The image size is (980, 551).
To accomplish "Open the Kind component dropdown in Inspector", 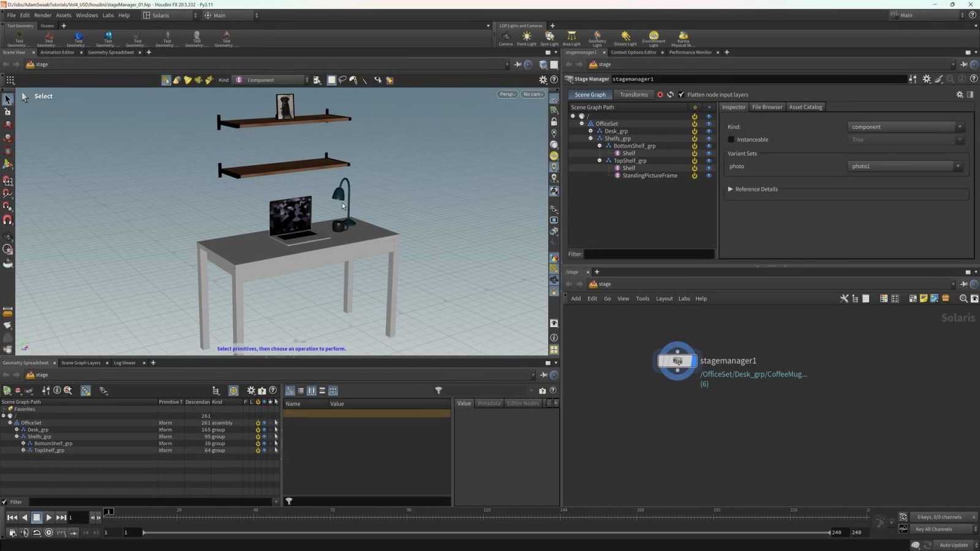I will click(905, 127).
